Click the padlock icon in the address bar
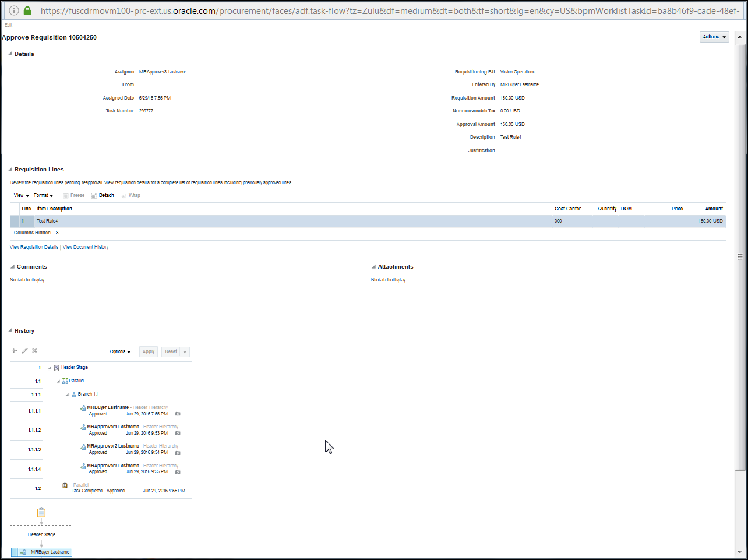Screen dimensions: 748x560 click(27, 10)
